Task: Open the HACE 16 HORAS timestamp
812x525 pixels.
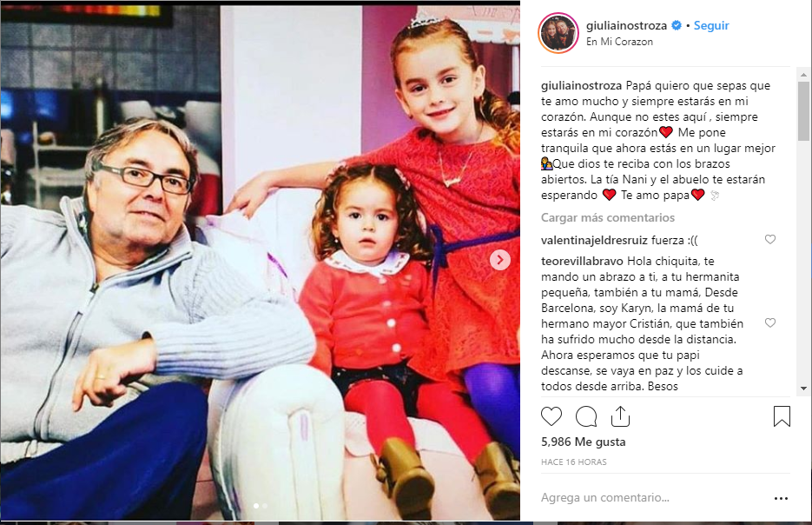Action: [x=574, y=462]
